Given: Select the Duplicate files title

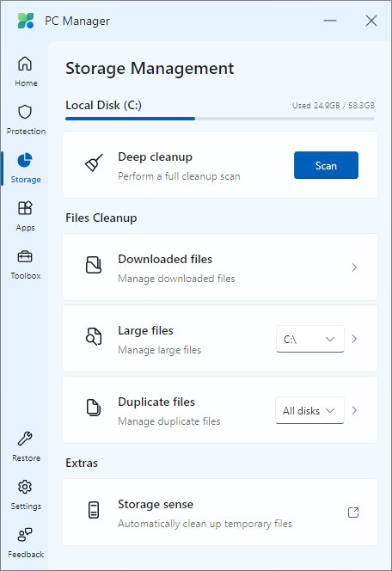Looking at the screenshot, I should pyautogui.click(x=156, y=402).
